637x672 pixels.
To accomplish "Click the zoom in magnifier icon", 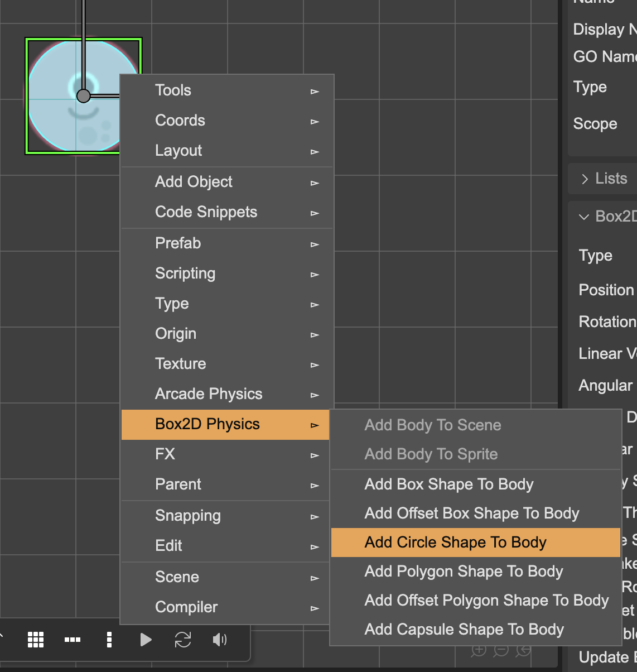I will (x=479, y=650).
